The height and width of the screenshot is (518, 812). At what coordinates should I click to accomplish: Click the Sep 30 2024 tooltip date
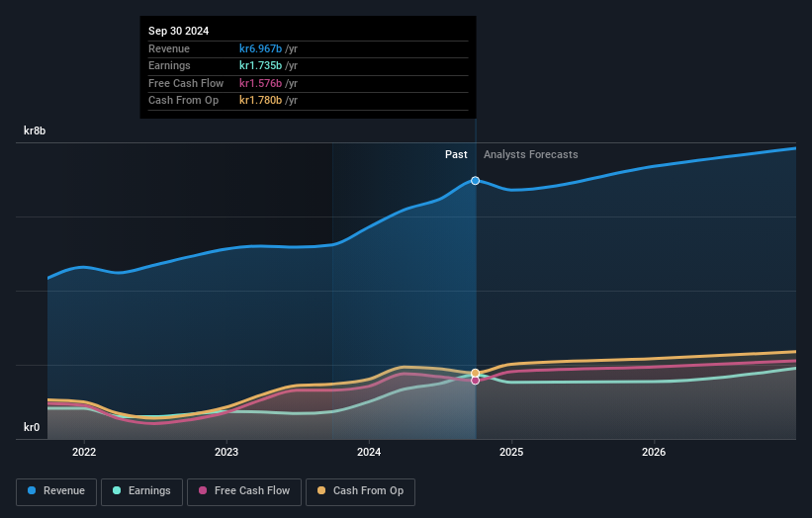(179, 31)
